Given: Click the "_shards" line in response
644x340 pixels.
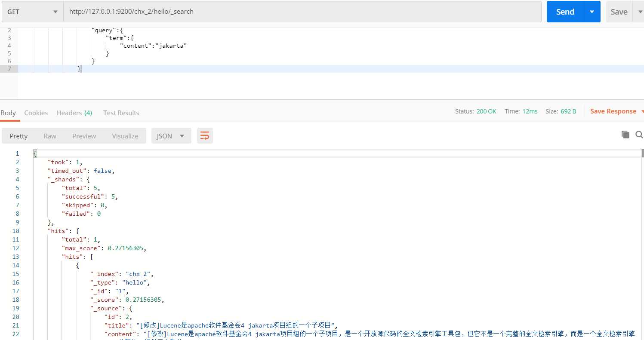Looking at the screenshot, I should (x=68, y=179).
